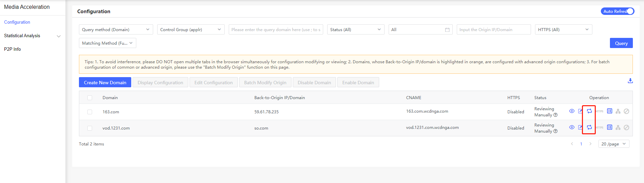644x183 pixels.
Task: Click the edit icon for vod.1231.com
Action: [x=580, y=128]
